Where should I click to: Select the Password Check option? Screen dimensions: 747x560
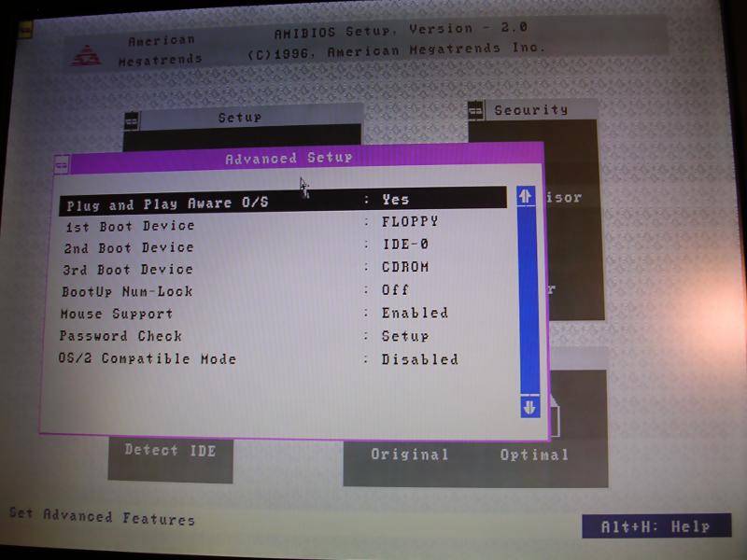click(120, 336)
